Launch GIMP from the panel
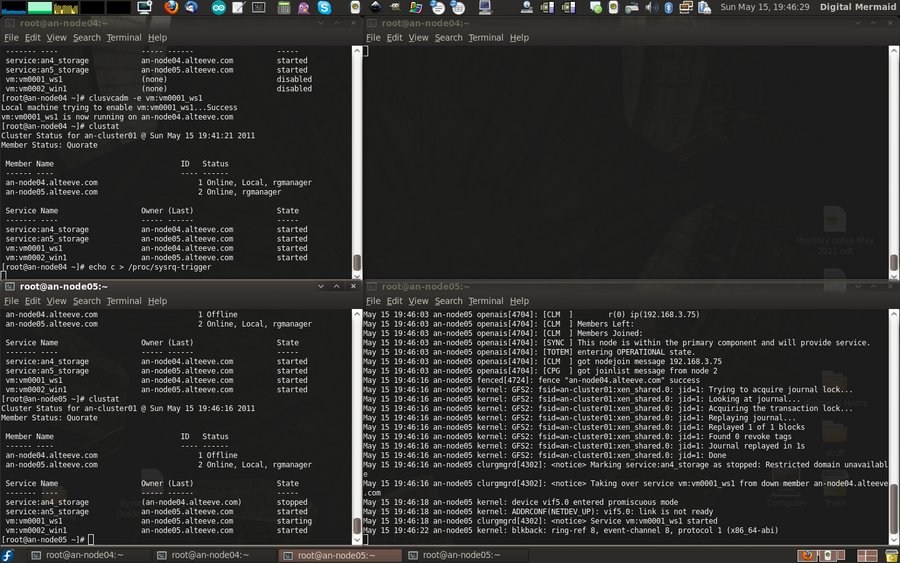Screen dimensions: 900x563 pyautogui.click(x=395, y=7)
